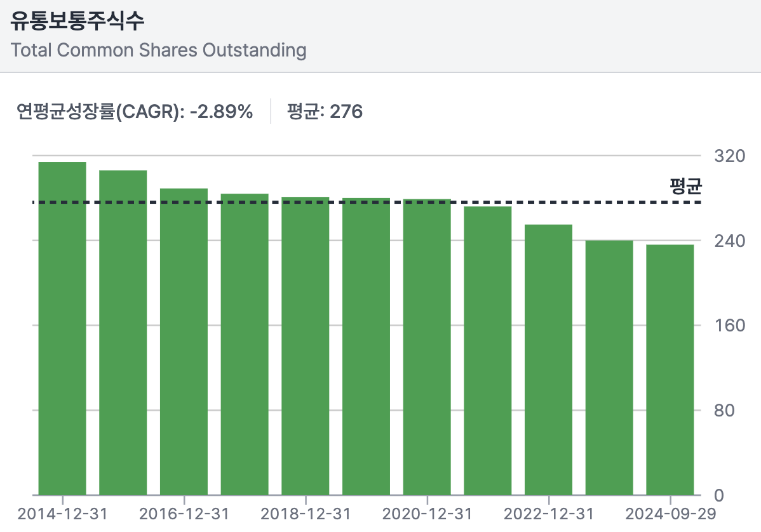Click the 2014-12-31 x-axis date label
This screenshot has width=761, height=532.
click(x=62, y=514)
